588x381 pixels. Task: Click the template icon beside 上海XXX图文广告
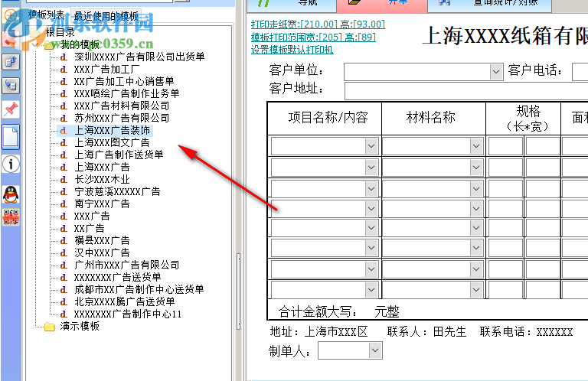point(64,143)
